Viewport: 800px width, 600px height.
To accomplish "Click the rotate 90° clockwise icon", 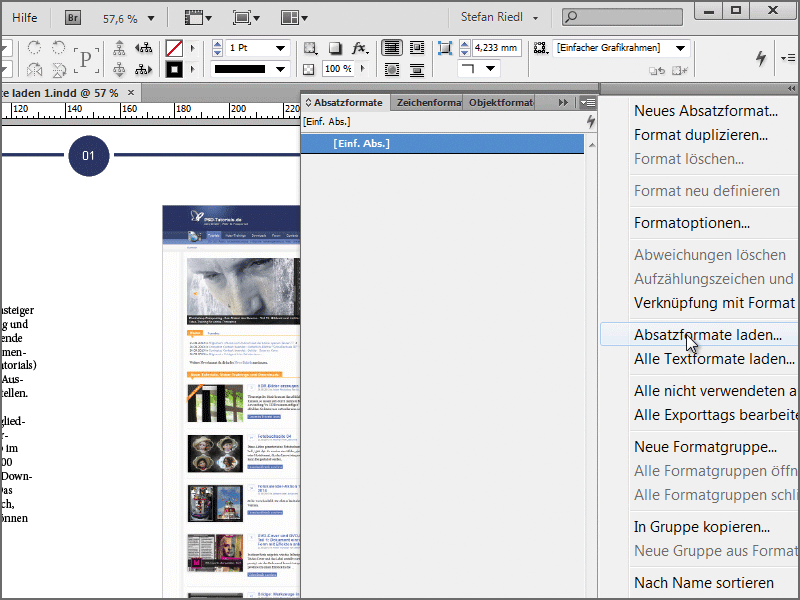I will [34, 48].
